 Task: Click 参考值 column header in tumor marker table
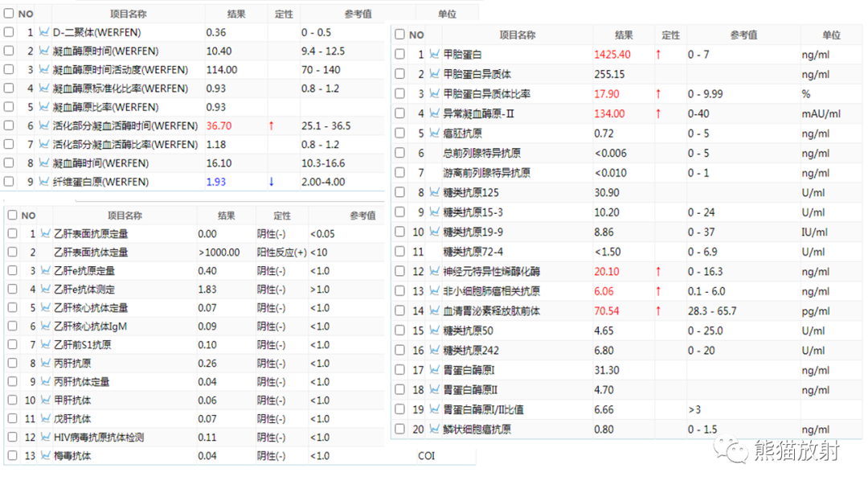pos(743,35)
